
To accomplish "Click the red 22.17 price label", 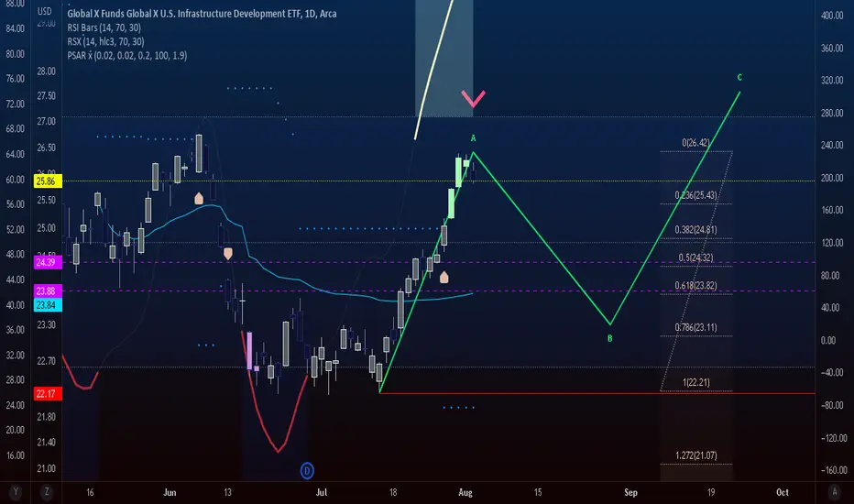I will [x=48, y=393].
